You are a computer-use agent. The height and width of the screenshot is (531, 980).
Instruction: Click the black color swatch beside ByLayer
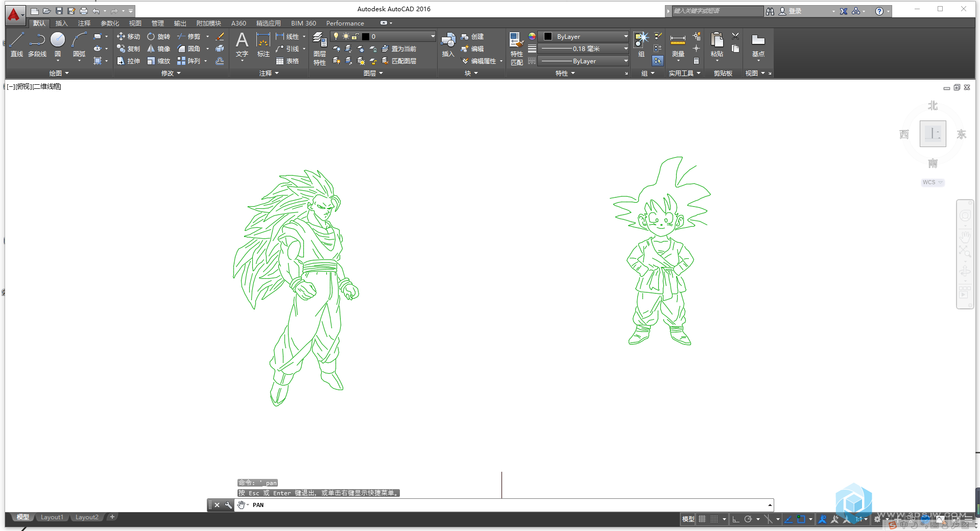(x=547, y=36)
